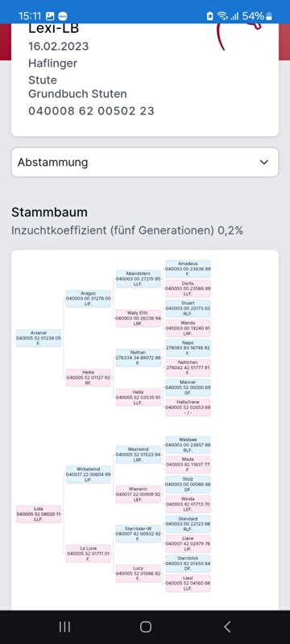Click the Sterntaler-W ancestor box
Viewport: 290px width, 644px height.
tap(138, 534)
